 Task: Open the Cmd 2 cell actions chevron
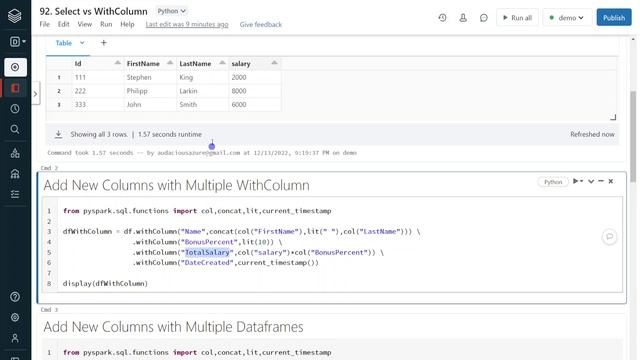coord(591,181)
